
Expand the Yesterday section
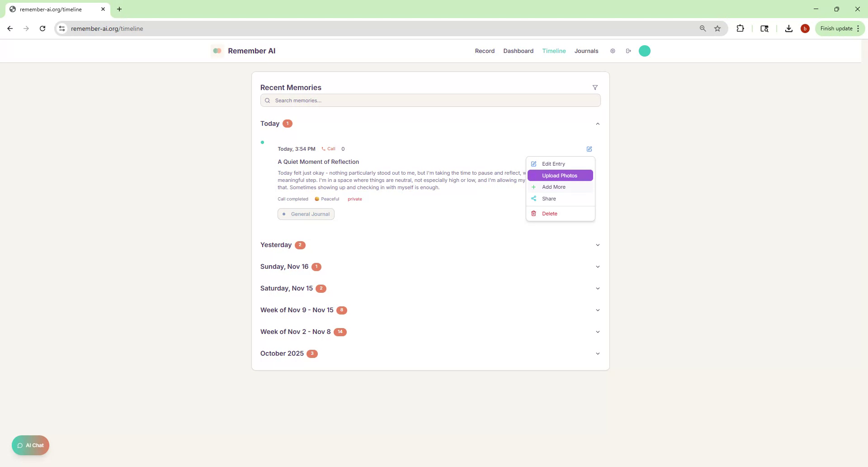click(x=598, y=245)
